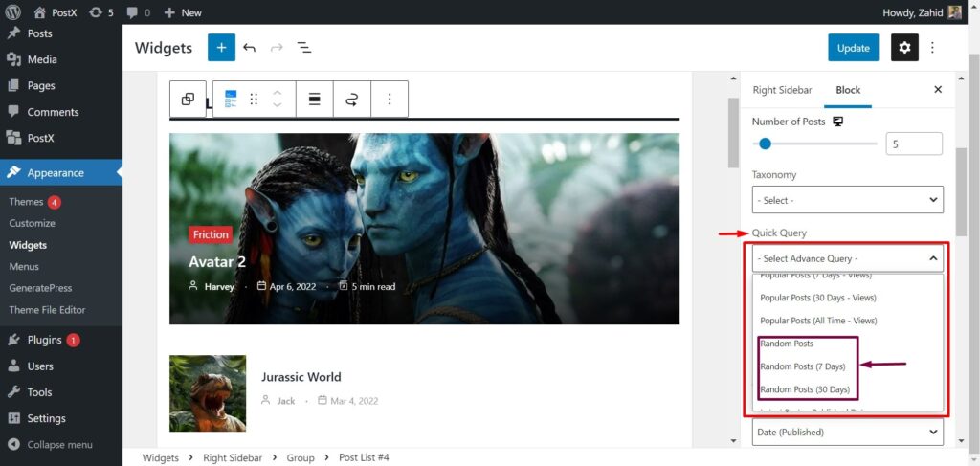
Task: Click the Number of Posts input field
Action: (914, 144)
